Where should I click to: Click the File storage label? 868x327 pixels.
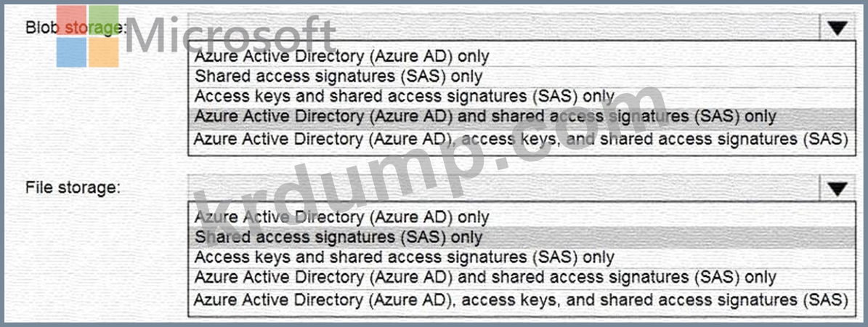[x=73, y=187]
